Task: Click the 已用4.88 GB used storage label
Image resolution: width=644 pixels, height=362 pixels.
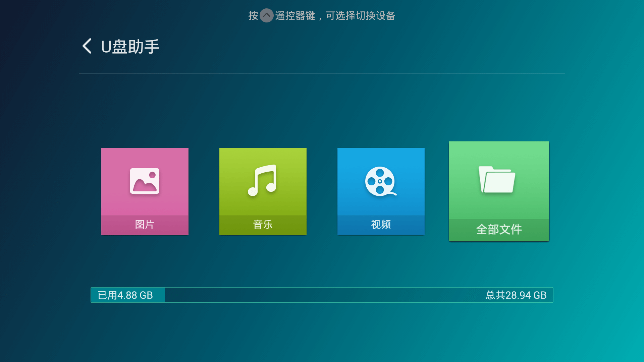Action: coord(125,295)
